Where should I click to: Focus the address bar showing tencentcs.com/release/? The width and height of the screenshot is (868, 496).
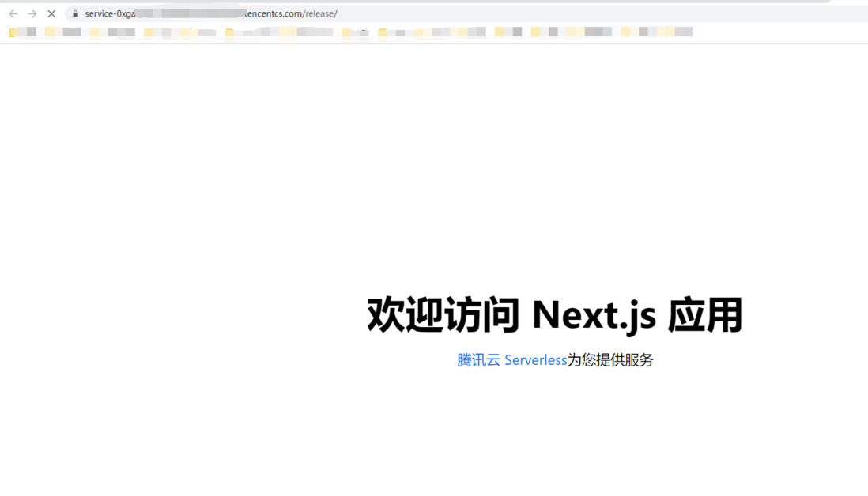tap(466, 14)
